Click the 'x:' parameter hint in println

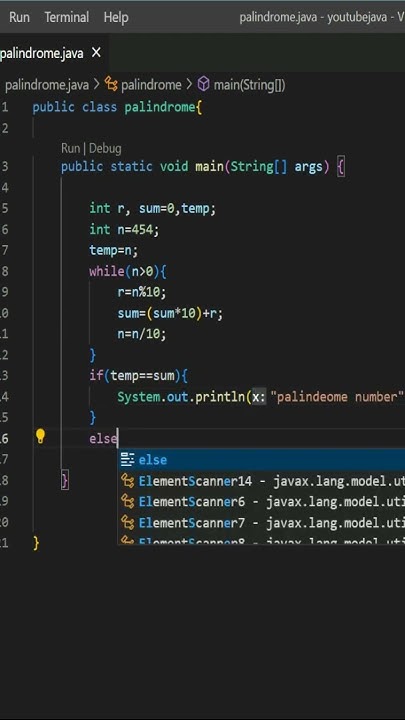point(259,397)
